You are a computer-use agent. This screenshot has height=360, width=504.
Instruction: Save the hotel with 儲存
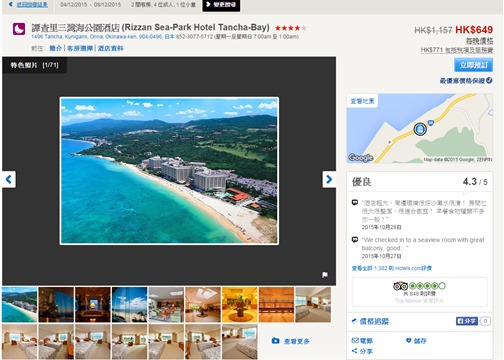point(420,341)
